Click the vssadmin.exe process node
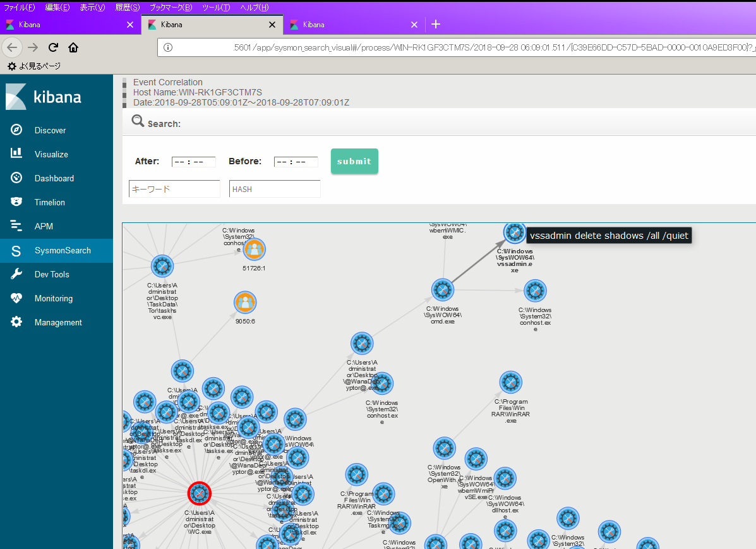The width and height of the screenshot is (756, 549). (515, 232)
